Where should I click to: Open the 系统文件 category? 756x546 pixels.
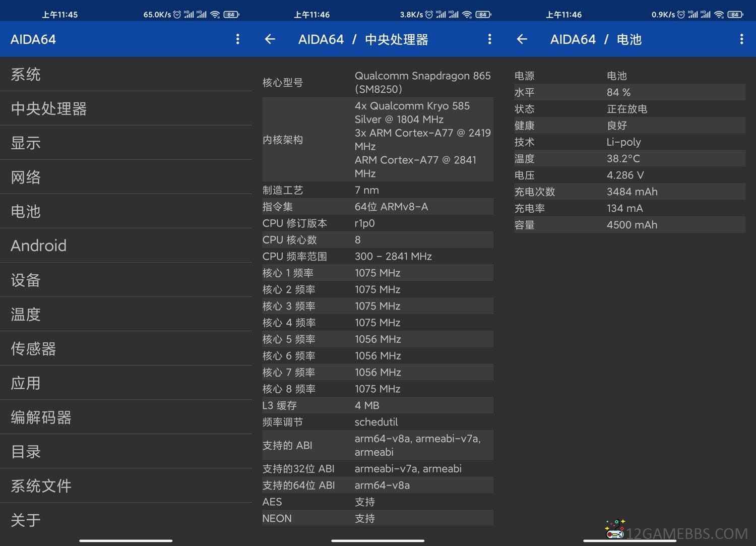[126, 486]
